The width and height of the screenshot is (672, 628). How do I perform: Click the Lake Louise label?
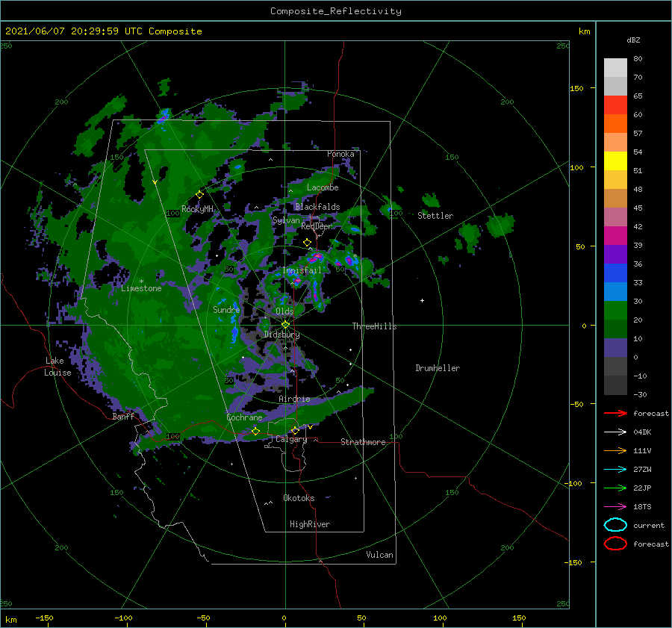[x=58, y=367]
